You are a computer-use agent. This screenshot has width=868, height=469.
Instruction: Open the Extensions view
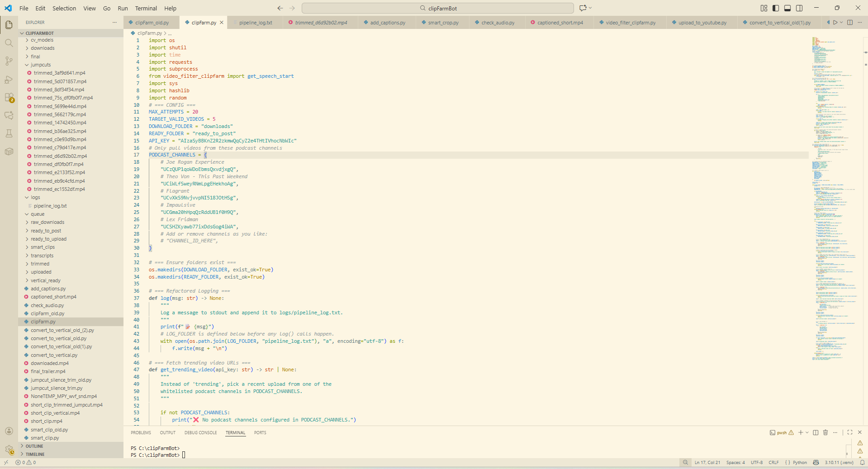(x=9, y=97)
